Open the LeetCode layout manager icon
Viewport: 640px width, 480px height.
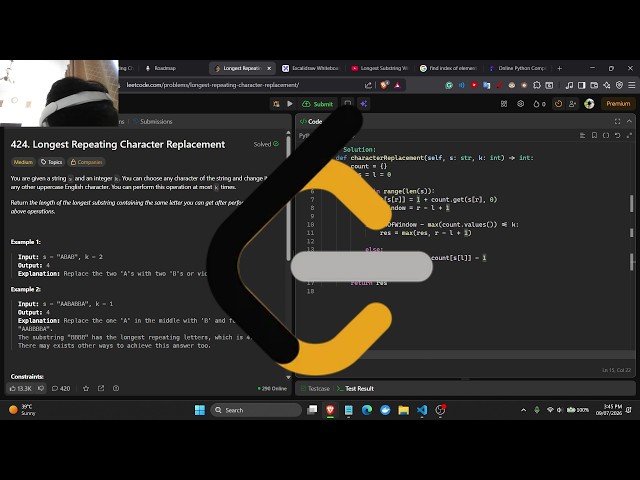pyautogui.click(x=504, y=104)
